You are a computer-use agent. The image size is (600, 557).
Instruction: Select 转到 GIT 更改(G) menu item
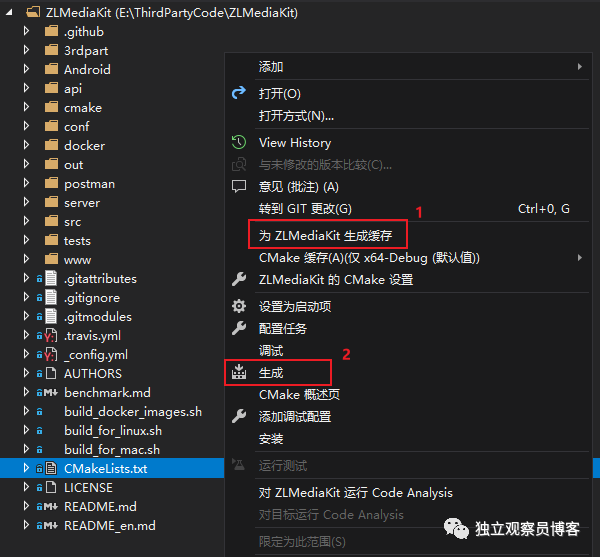408,208
